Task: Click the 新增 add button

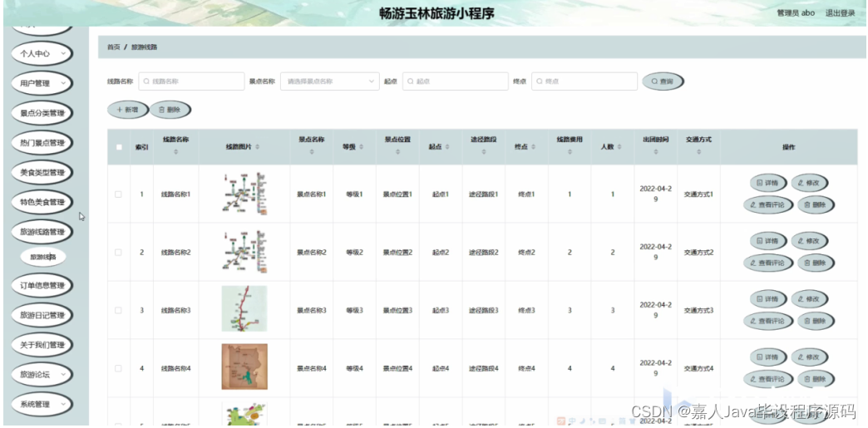Action: point(127,110)
